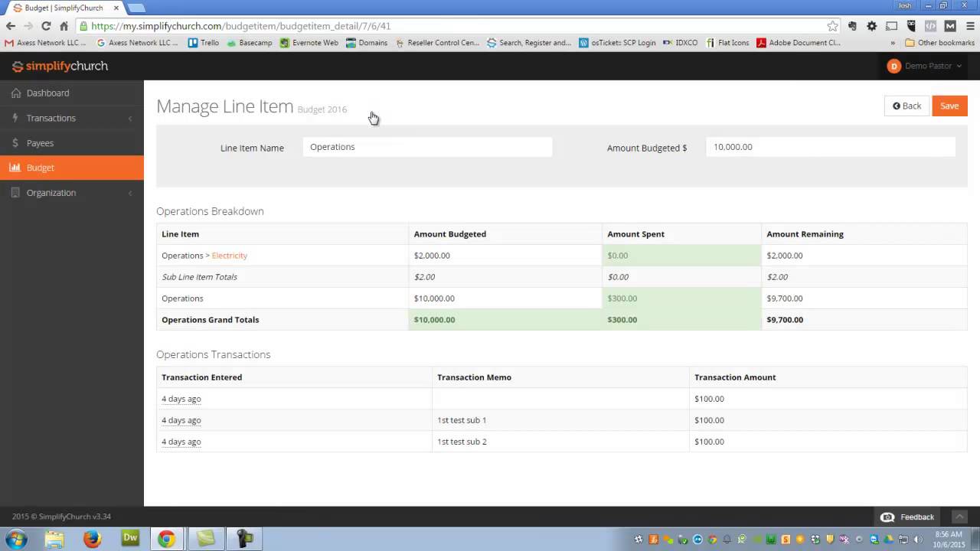
Task: Expand the Transactions submenu chevron
Action: pos(130,118)
